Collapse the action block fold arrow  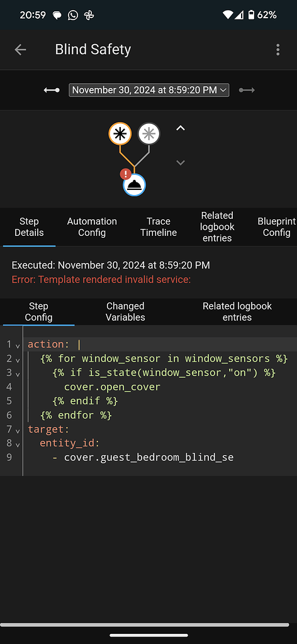[x=18, y=347]
